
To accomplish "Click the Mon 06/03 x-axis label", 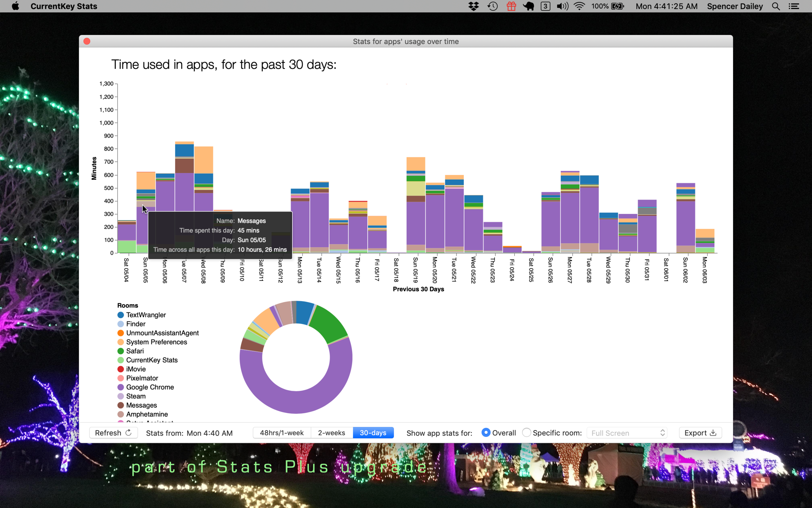I will coord(704,270).
